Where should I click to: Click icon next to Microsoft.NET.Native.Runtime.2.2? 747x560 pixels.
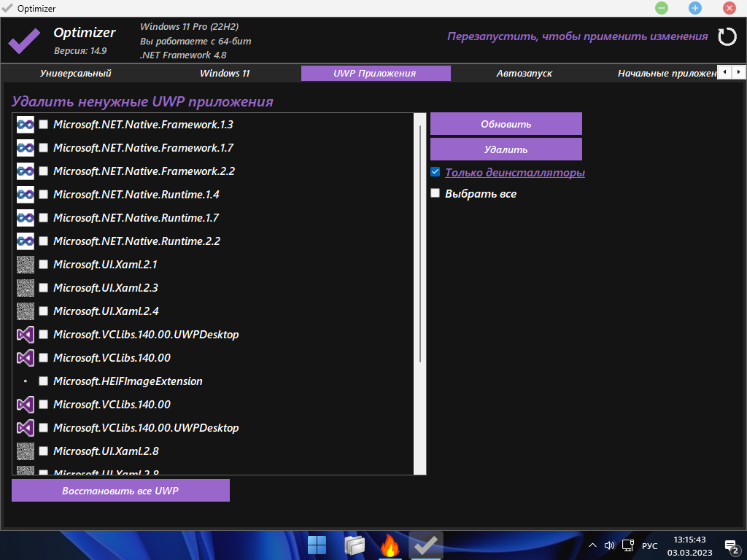(x=26, y=241)
